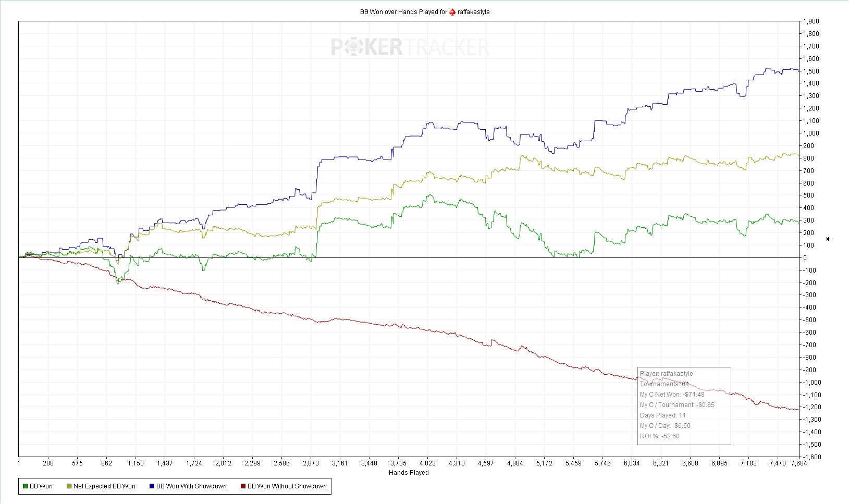Click the 2,873 x-axis tick label
This screenshot has width=849, height=504.
(x=311, y=463)
